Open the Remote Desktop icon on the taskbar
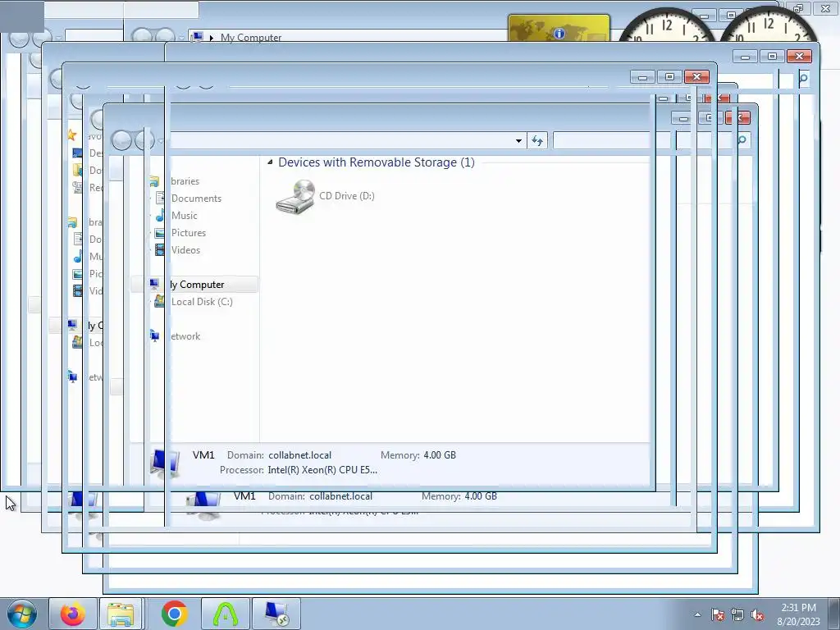Viewport: 840px width, 630px height. [276, 614]
